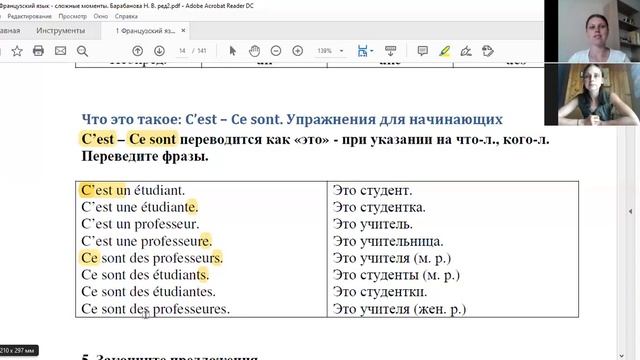Viewport: 640px width, 360px height.
Task: Send file by email envelope icon
Action: coord(60,51)
